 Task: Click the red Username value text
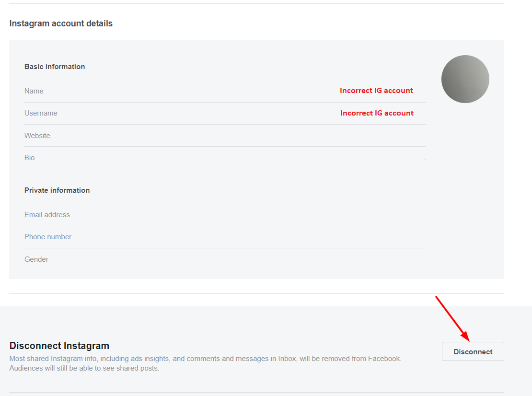tap(377, 113)
